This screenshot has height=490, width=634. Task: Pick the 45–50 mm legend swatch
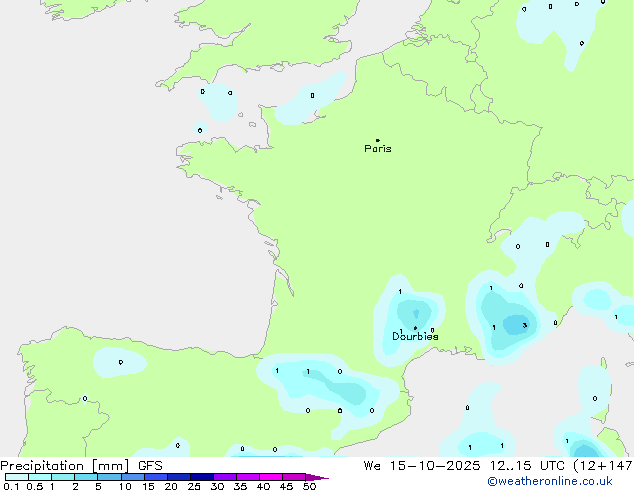coord(294,477)
